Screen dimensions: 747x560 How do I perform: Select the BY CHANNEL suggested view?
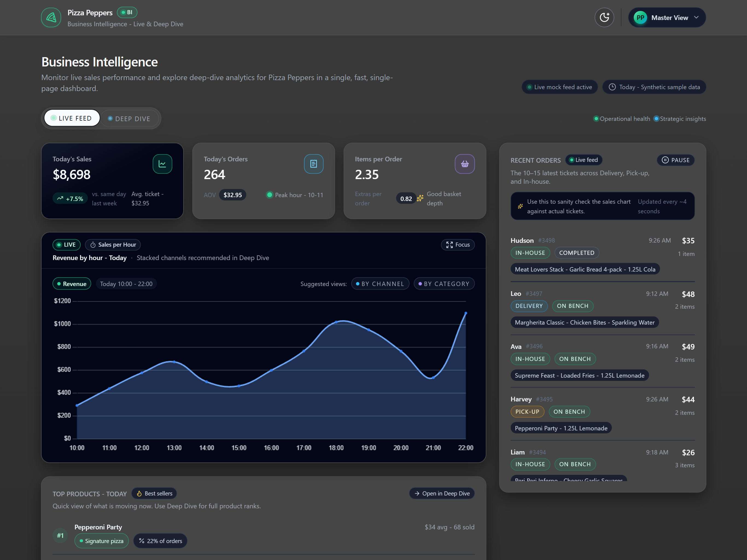point(380,284)
